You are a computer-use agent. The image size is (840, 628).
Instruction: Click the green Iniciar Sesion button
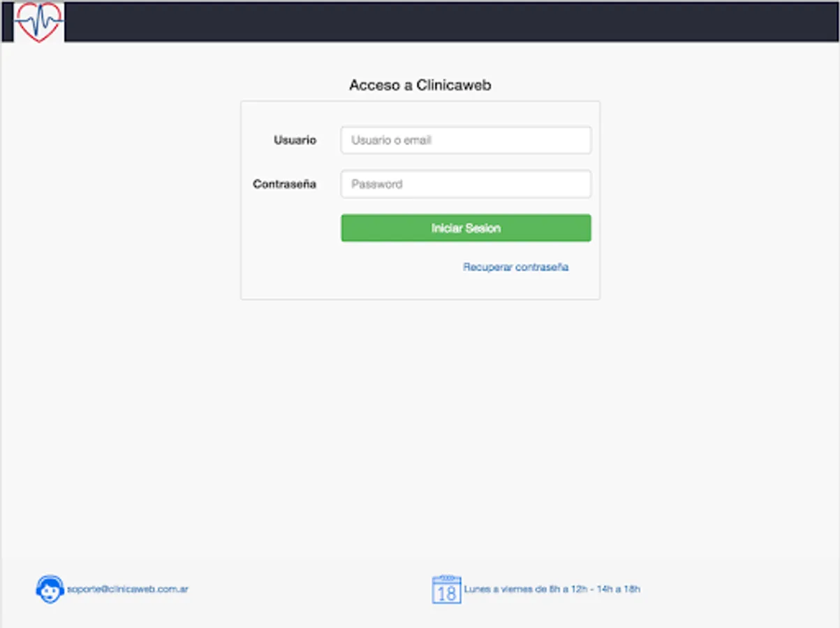(x=466, y=228)
